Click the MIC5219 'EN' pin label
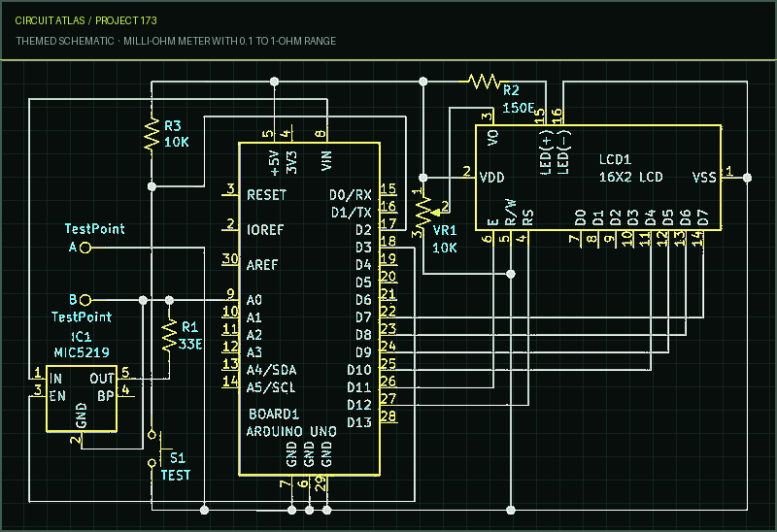777x532 pixels. tap(57, 396)
